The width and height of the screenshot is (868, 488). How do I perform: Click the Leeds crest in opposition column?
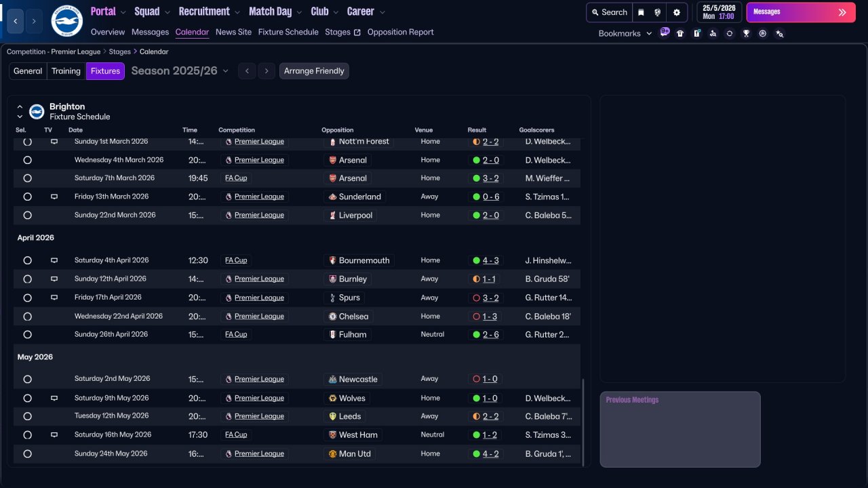tap(332, 416)
